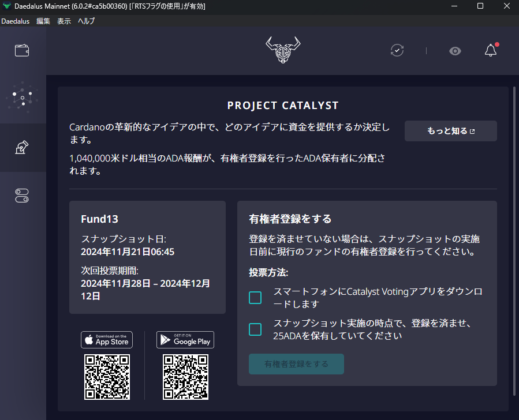
Task: Click the network sync status icon
Action: point(397,50)
